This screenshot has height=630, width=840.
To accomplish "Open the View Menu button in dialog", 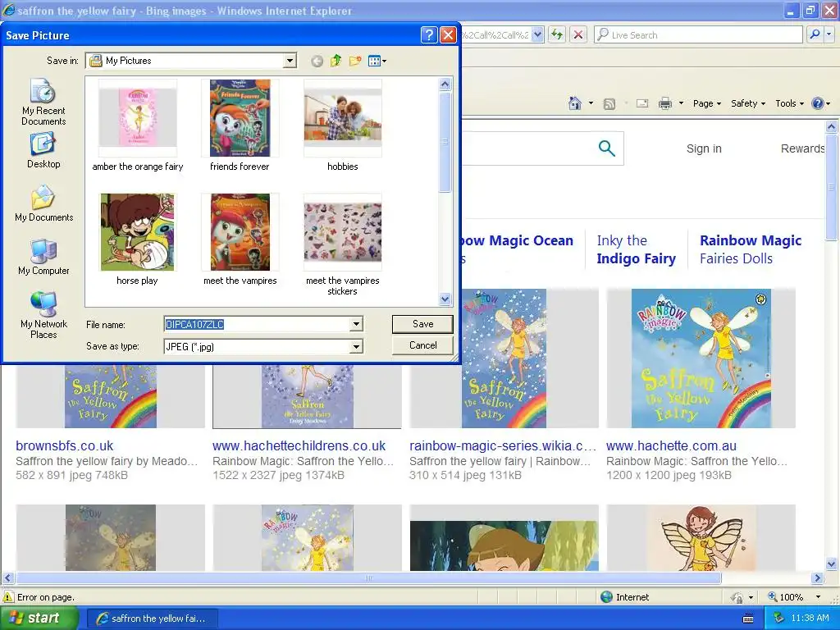I will (x=377, y=61).
